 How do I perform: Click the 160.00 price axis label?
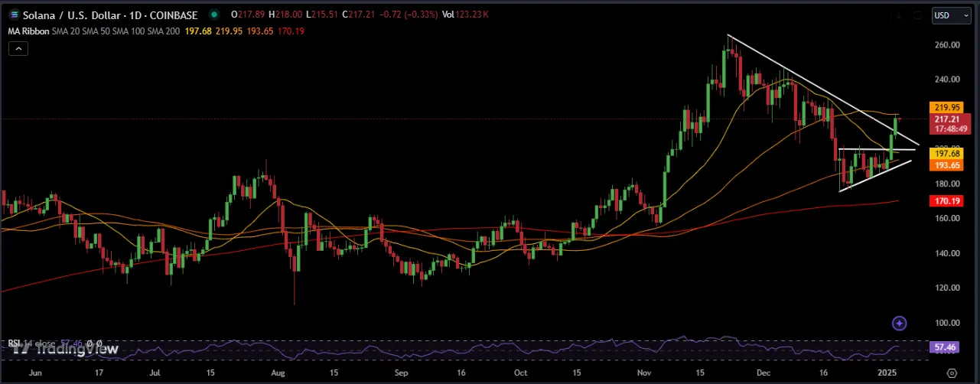(x=948, y=218)
